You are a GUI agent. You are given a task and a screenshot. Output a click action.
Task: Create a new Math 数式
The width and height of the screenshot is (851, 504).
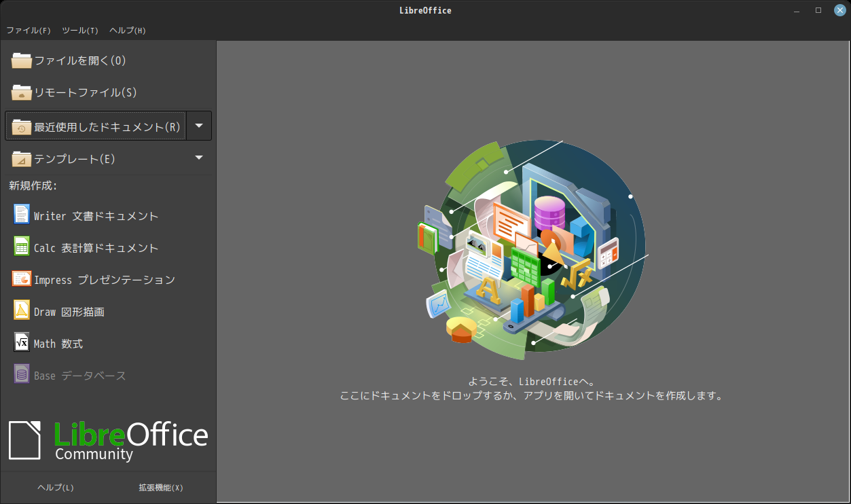pos(109,343)
